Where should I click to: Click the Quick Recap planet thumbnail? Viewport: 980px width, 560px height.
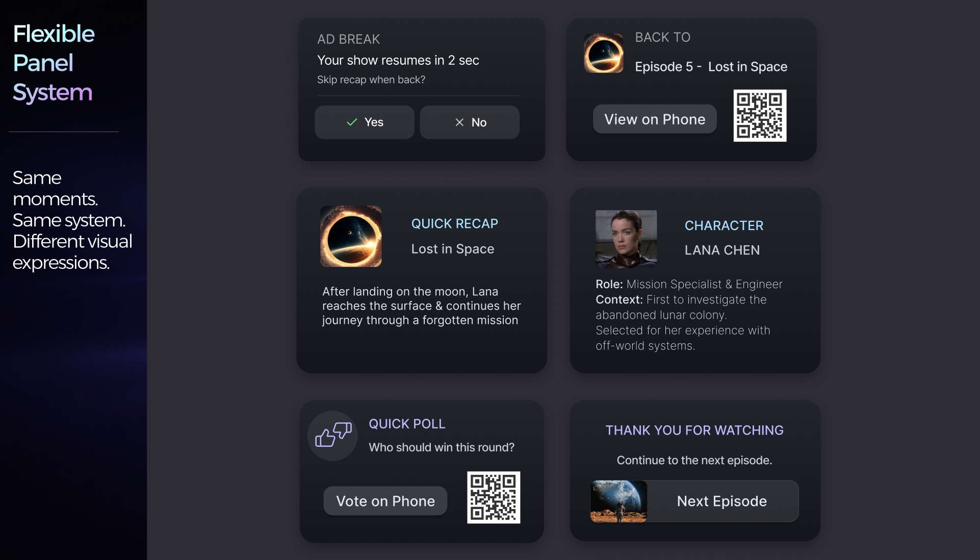tap(351, 236)
